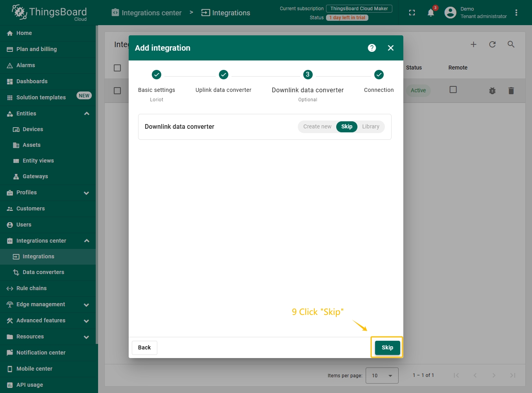Refresh the integrations table

492,44
